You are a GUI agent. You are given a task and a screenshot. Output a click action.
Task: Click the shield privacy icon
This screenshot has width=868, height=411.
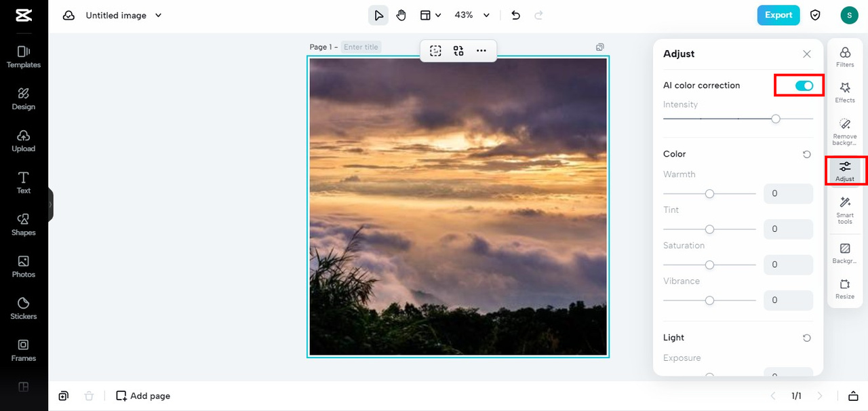coord(816,15)
